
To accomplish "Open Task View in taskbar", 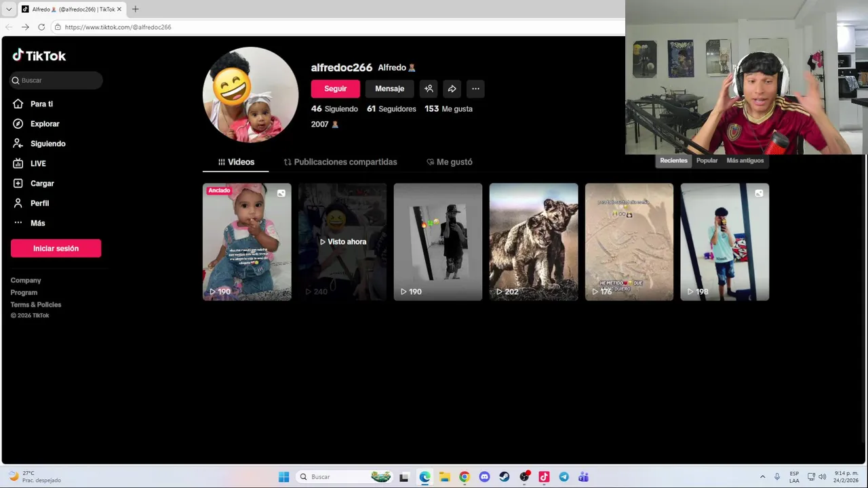I will 404,477.
